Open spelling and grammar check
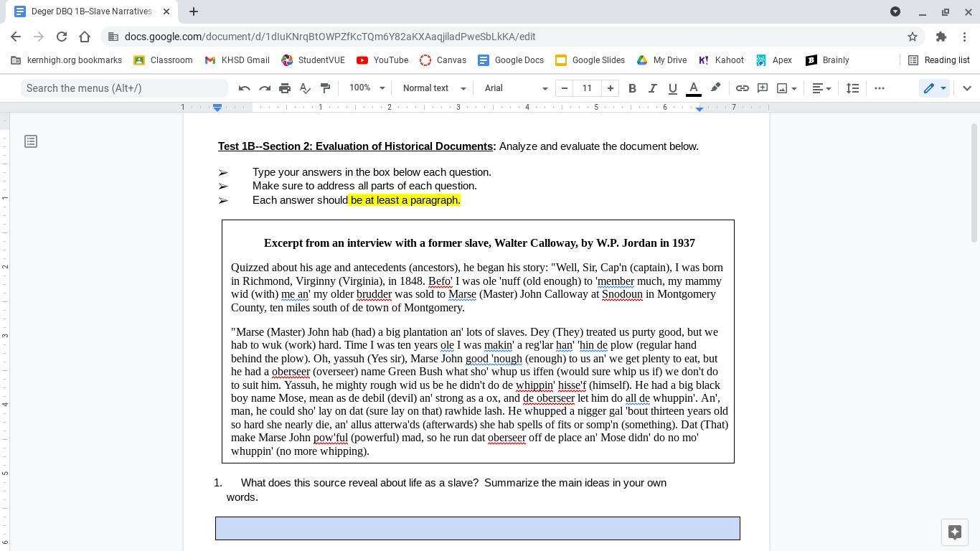980x551 pixels. 305,88
